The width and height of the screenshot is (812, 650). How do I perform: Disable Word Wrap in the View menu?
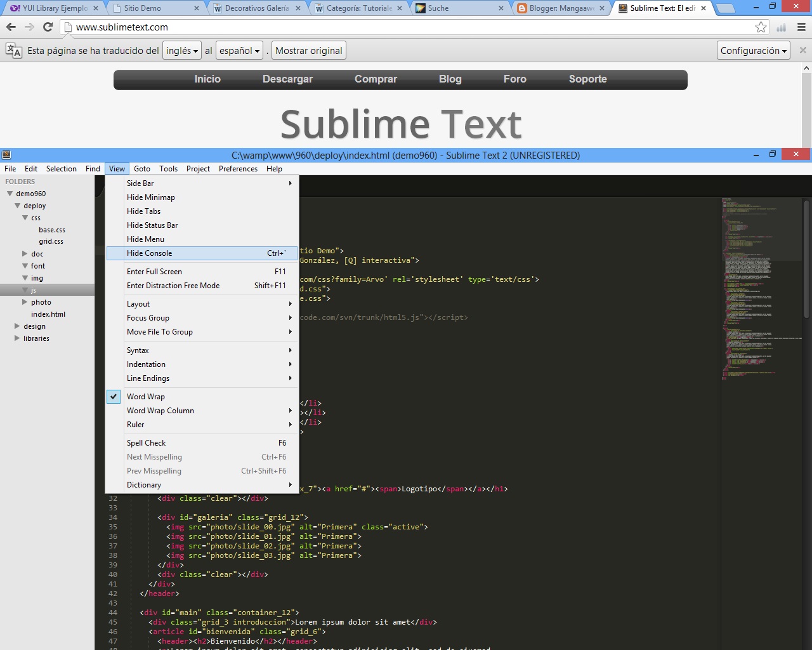click(x=146, y=396)
